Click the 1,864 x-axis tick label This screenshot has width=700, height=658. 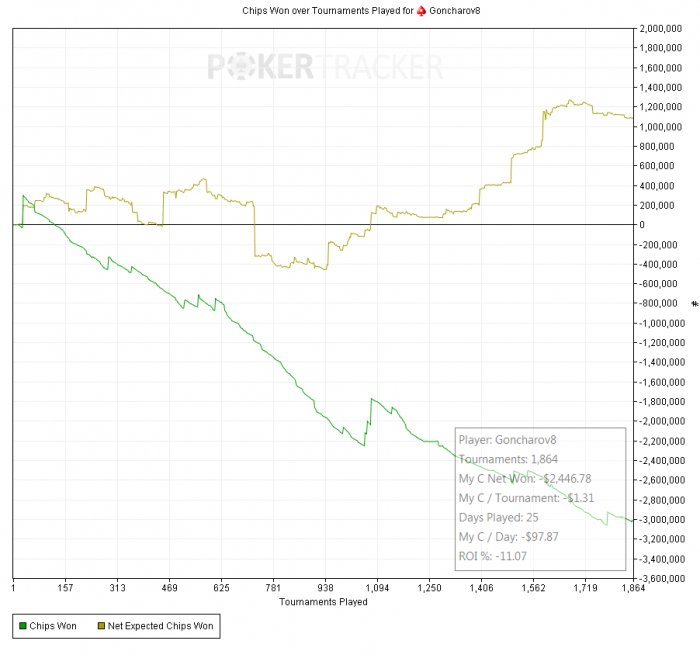point(633,587)
